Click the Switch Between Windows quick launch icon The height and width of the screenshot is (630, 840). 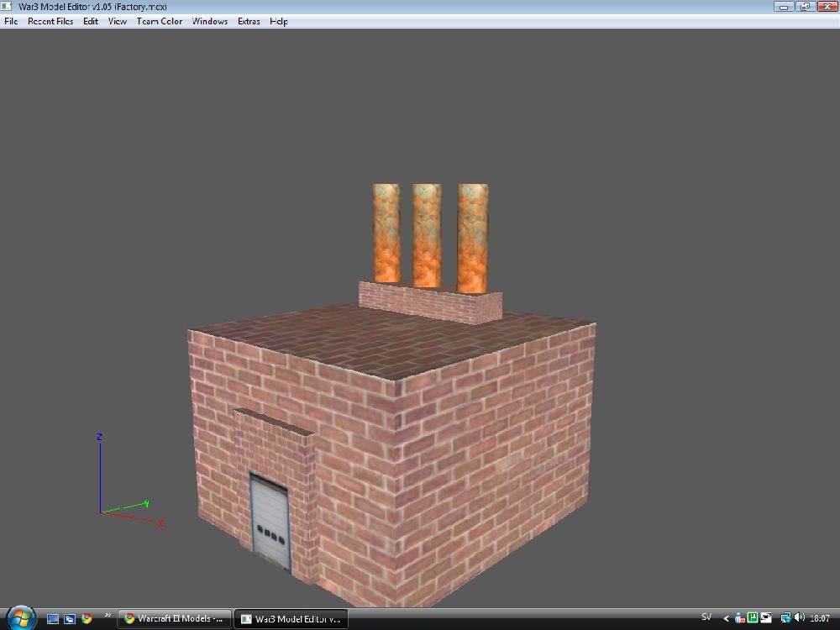point(70,619)
